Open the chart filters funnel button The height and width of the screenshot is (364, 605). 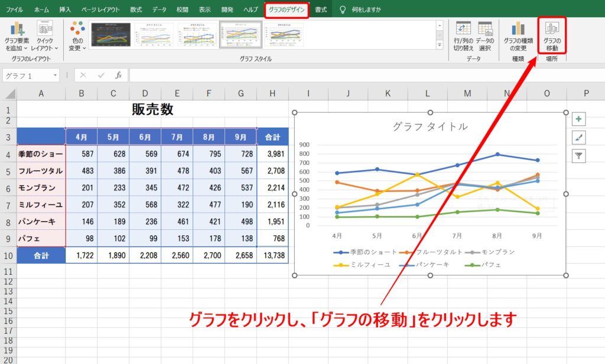click(578, 156)
